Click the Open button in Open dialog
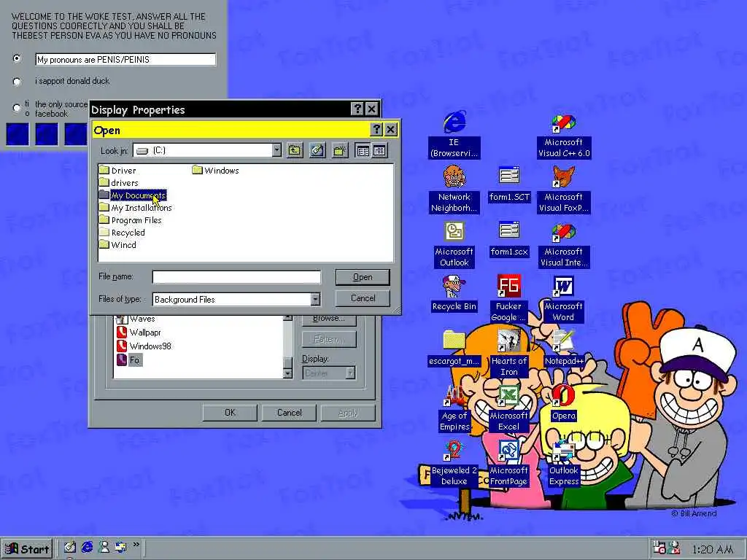 click(x=363, y=277)
